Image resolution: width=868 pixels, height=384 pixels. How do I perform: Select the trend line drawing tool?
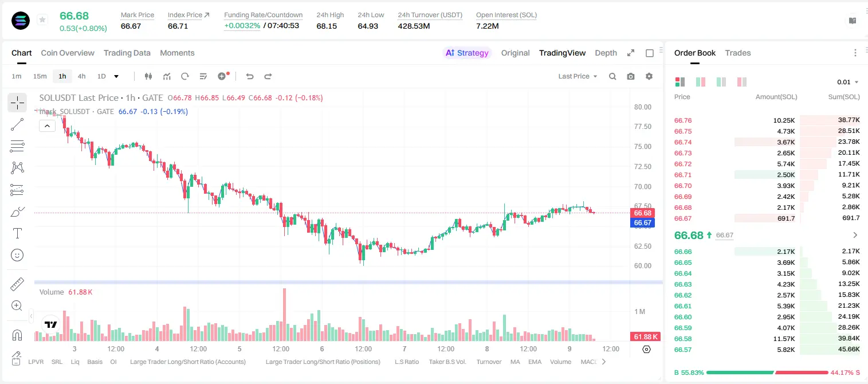(x=17, y=124)
